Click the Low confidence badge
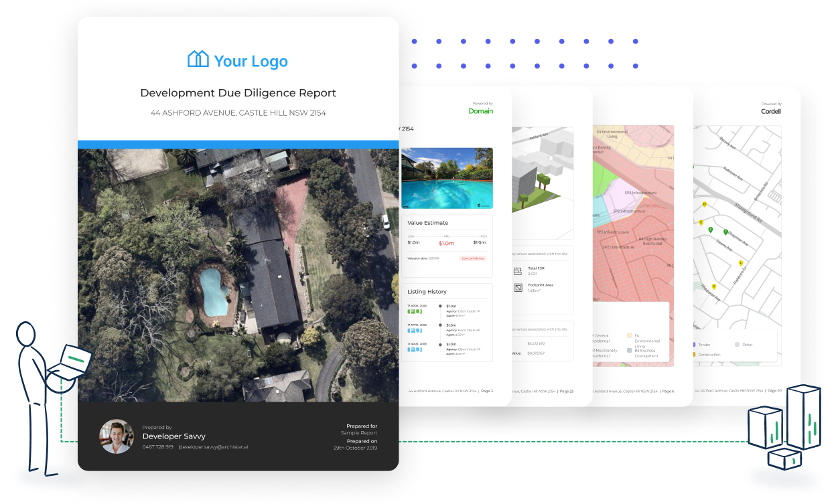The image size is (838, 504). pos(473,258)
